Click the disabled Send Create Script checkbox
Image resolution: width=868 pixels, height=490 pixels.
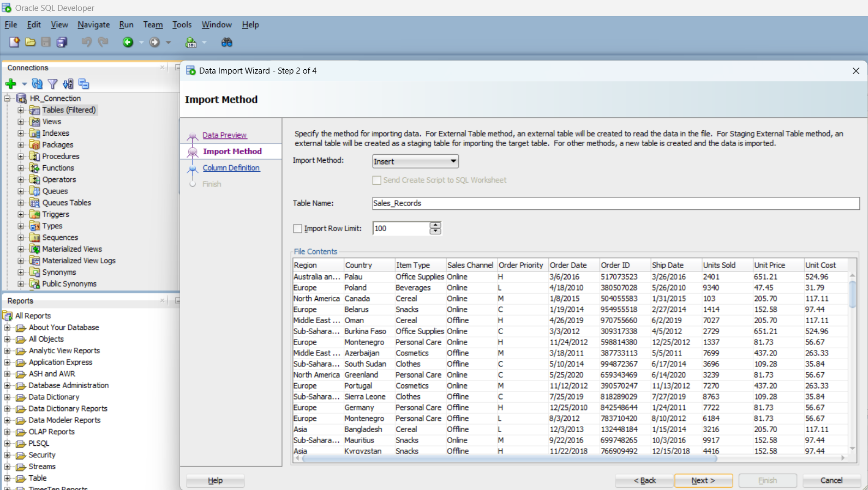click(x=376, y=180)
